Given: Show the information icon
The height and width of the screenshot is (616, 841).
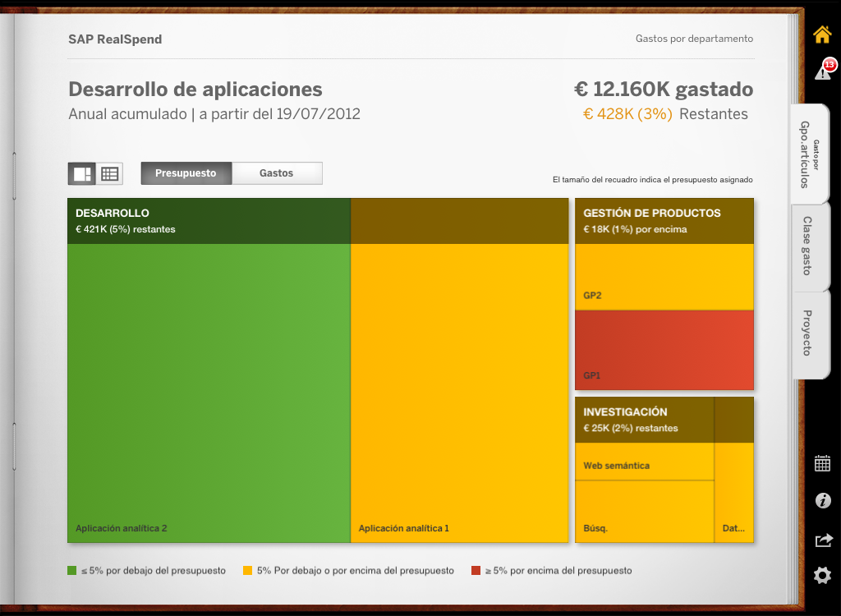Looking at the screenshot, I should pyautogui.click(x=822, y=501).
